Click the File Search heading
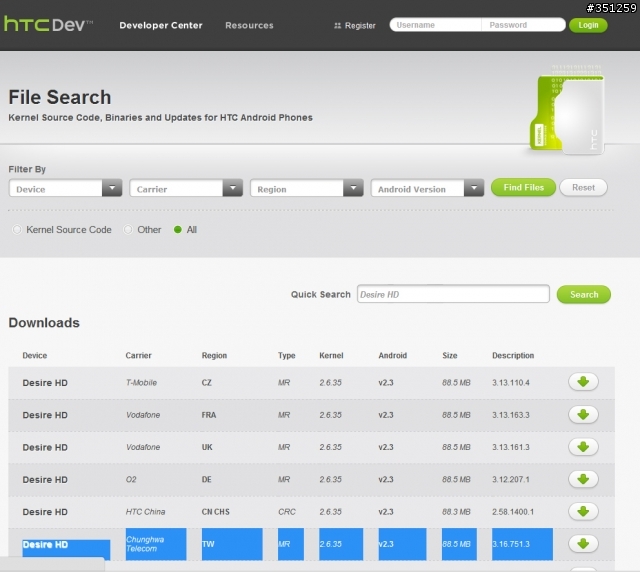640x572 pixels. tap(60, 98)
